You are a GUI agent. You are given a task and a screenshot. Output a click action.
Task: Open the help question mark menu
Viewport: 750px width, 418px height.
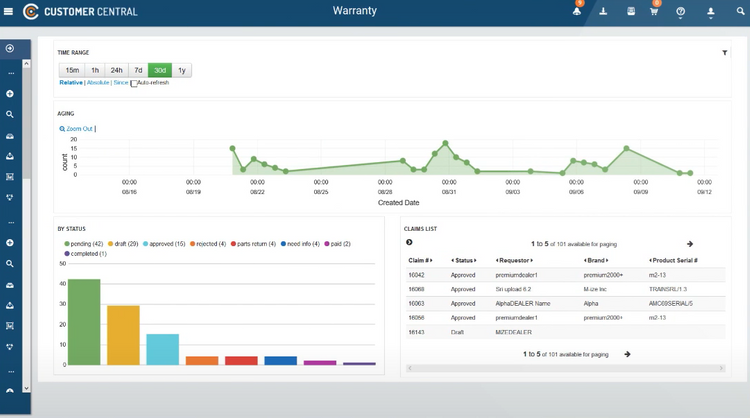680,11
